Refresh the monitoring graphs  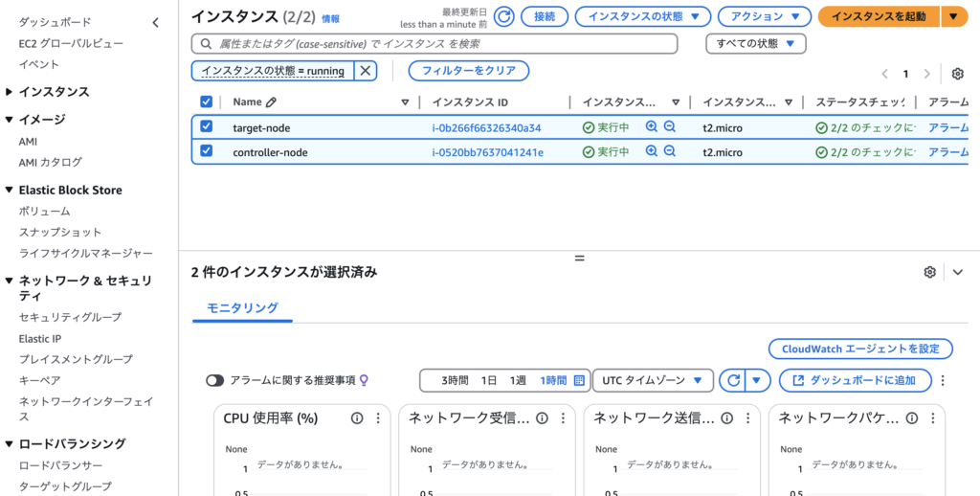click(x=734, y=380)
